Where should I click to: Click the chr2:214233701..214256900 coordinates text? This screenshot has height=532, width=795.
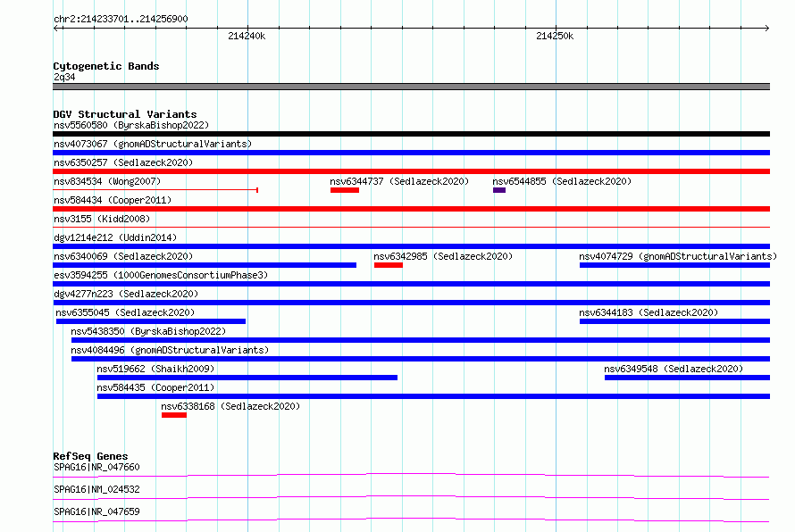tap(121, 19)
